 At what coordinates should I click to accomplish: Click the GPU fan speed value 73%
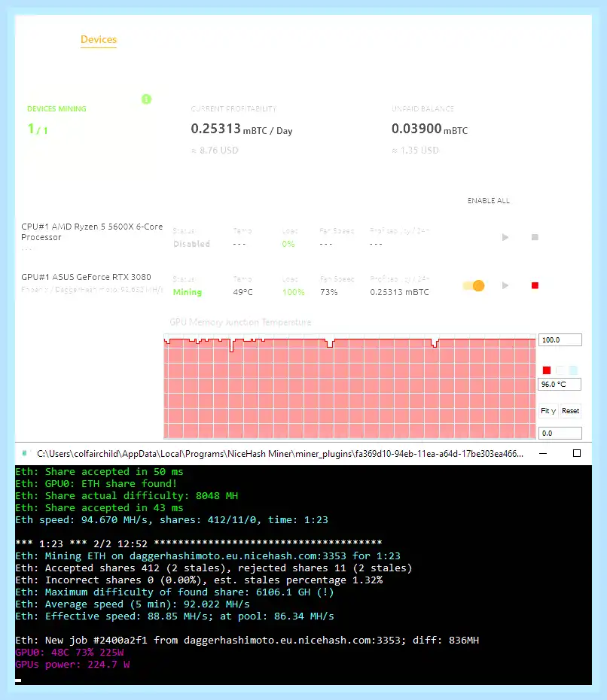pos(329,292)
